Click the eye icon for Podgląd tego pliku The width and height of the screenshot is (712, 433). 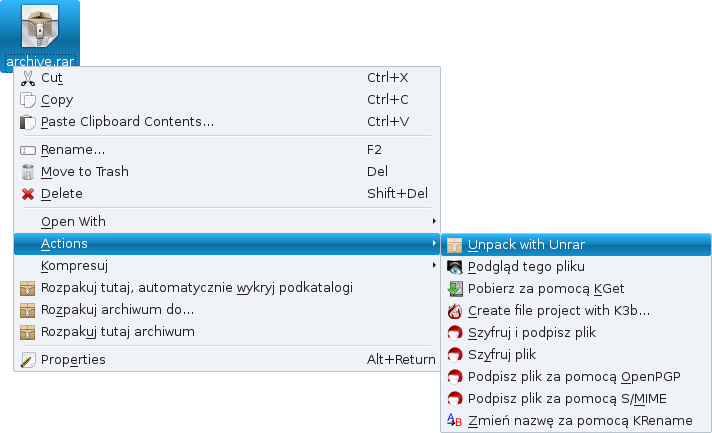pyautogui.click(x=455, y=267)
